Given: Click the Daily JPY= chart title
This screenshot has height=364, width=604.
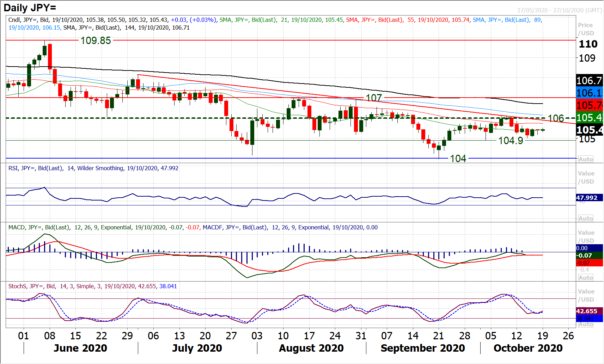Looking at the screenshot, I should [30, 7].
